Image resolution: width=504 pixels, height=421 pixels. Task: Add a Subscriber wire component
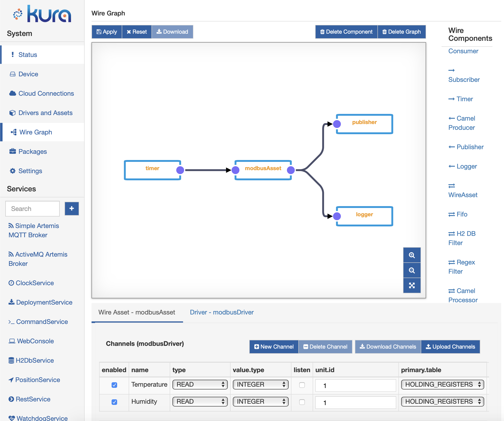click(464, 75)
